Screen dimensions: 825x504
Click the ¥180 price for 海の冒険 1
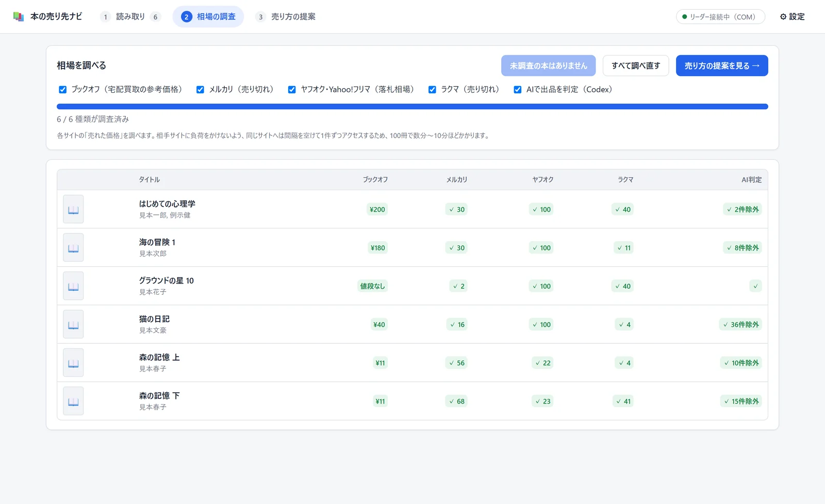tap(378, 247)
